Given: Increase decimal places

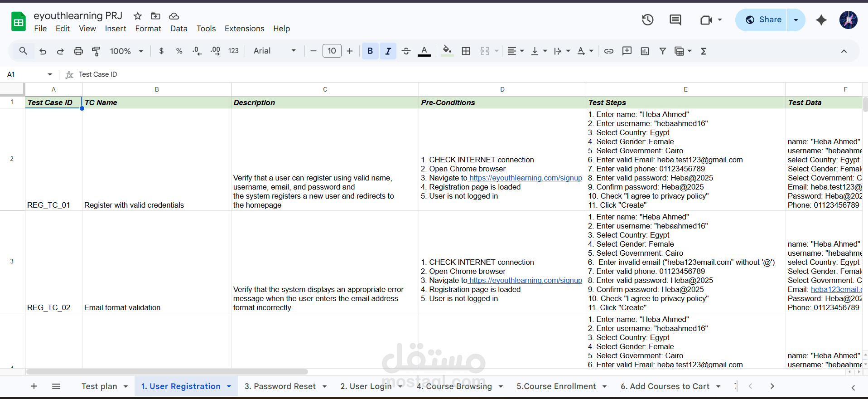Looking at the screenshot, I should [x=216, y=51].
